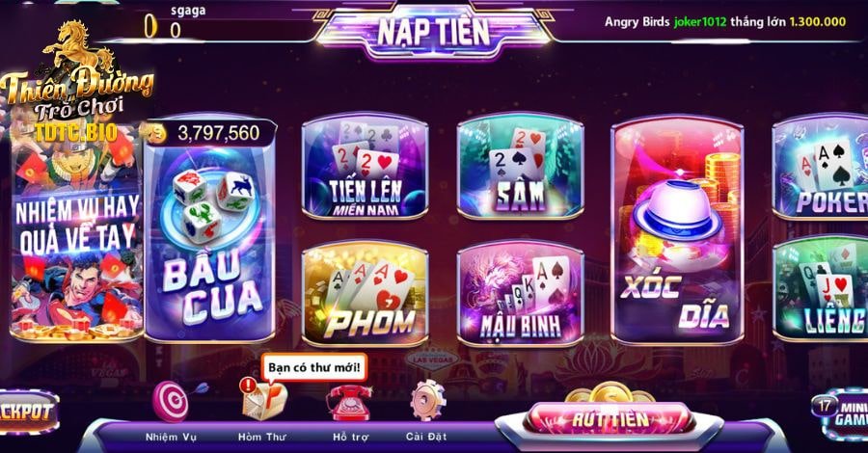Click the 'Bạn có thư mới!' notification bubble
Screen dimensions: 868x453
coord(313,368)
